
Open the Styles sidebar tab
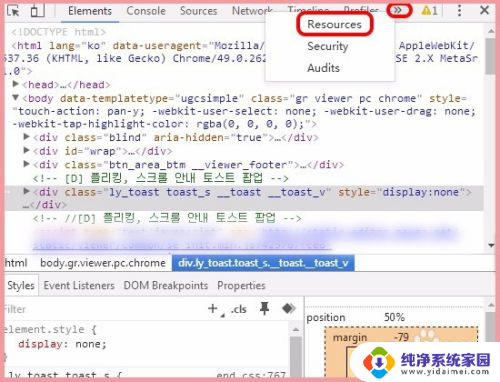21,285
